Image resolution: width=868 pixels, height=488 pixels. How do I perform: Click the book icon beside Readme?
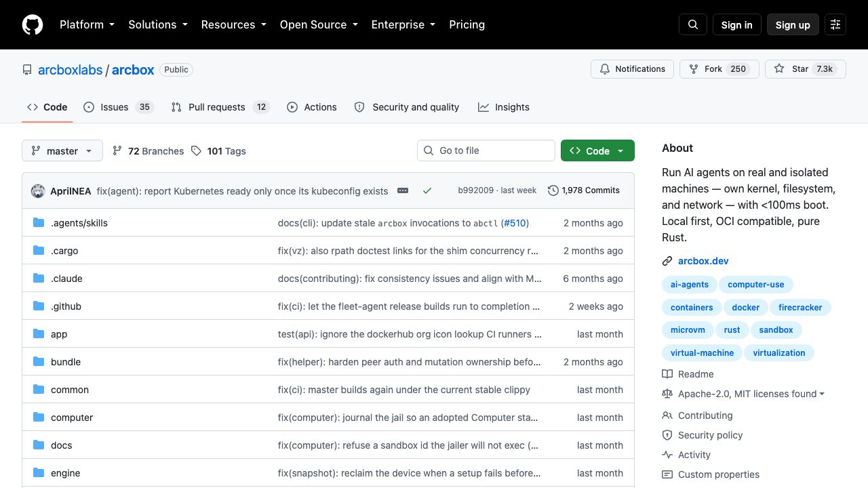click(x=667, y=374)
